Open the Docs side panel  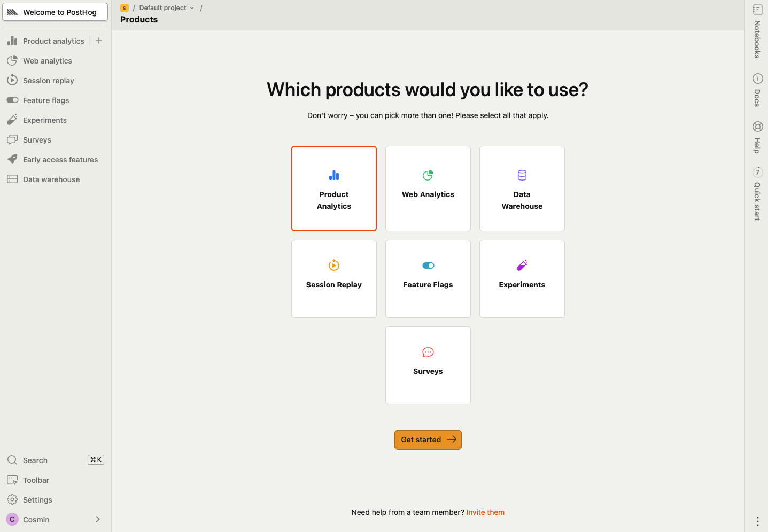(x=757, y=90)
